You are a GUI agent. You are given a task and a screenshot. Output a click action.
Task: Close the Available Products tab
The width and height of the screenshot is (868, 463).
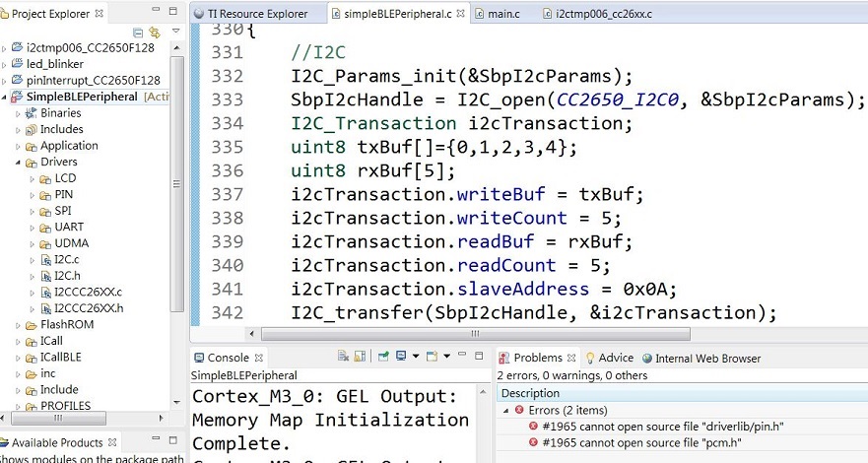[x=112, y=442]
